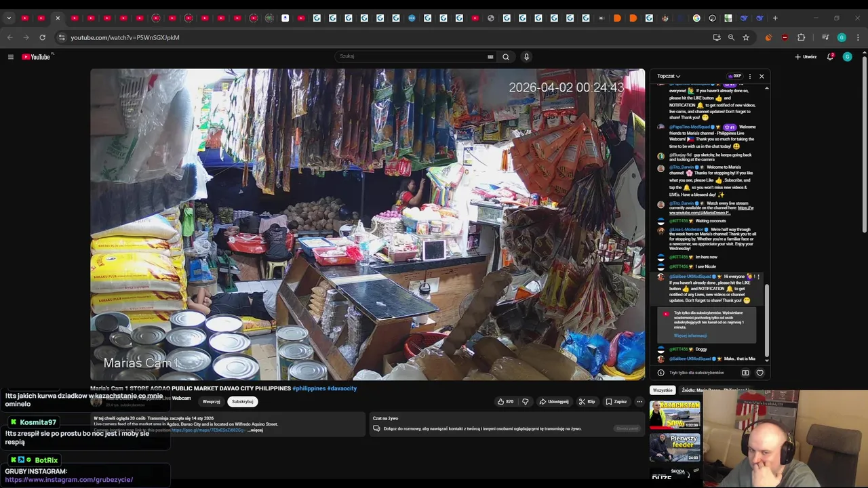868x488 pixels.
Task: Click the live video player
Action: [368, 224]
